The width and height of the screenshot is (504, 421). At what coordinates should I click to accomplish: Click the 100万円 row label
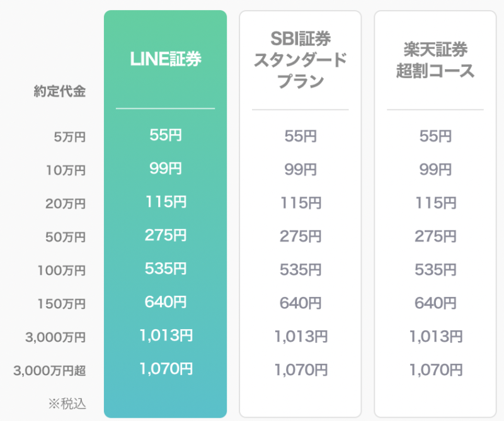(x=62, y=271)
